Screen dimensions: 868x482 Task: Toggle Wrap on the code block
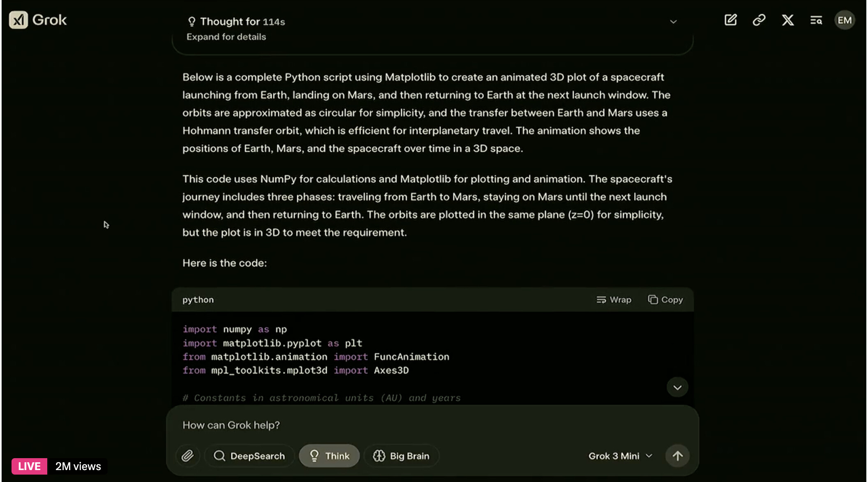click(614, 300)
